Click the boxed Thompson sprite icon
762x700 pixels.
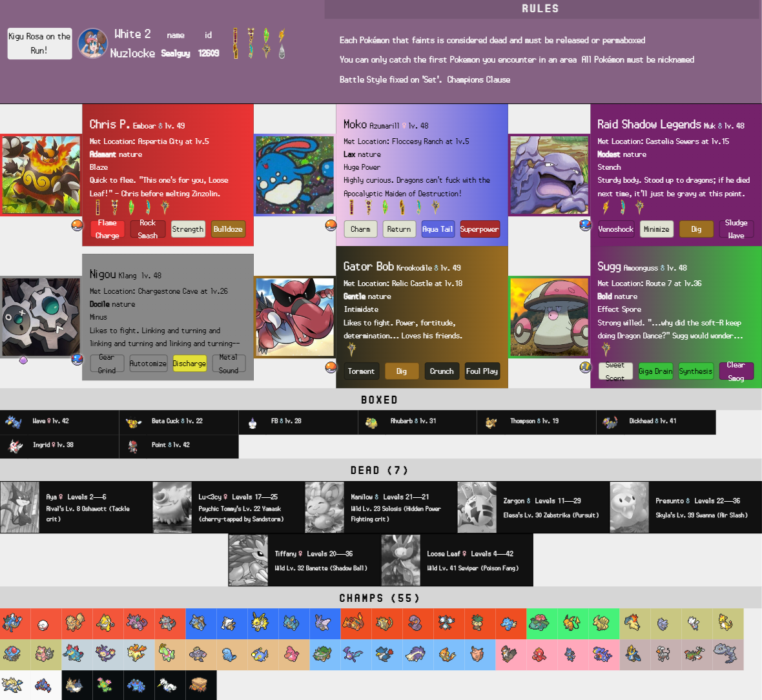(491, 423)
